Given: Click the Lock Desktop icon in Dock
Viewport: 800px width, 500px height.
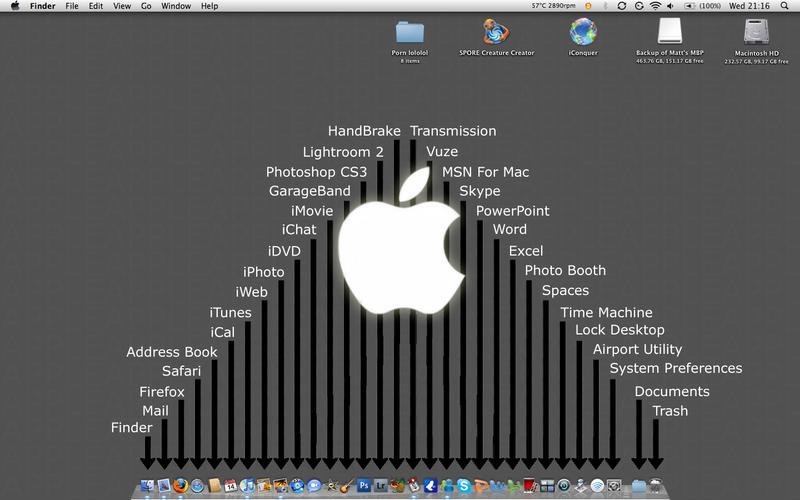Looking at the screenshot, I should (x=580, y=485).
